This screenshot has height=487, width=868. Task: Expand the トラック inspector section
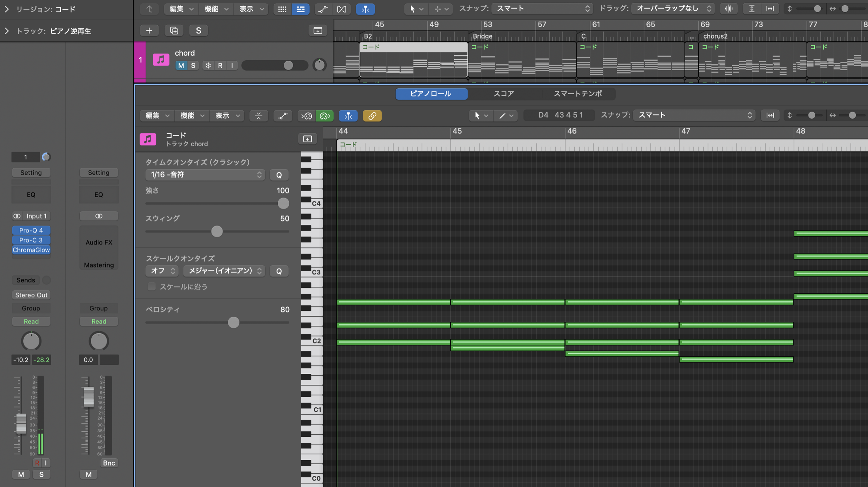coord(6,31)
